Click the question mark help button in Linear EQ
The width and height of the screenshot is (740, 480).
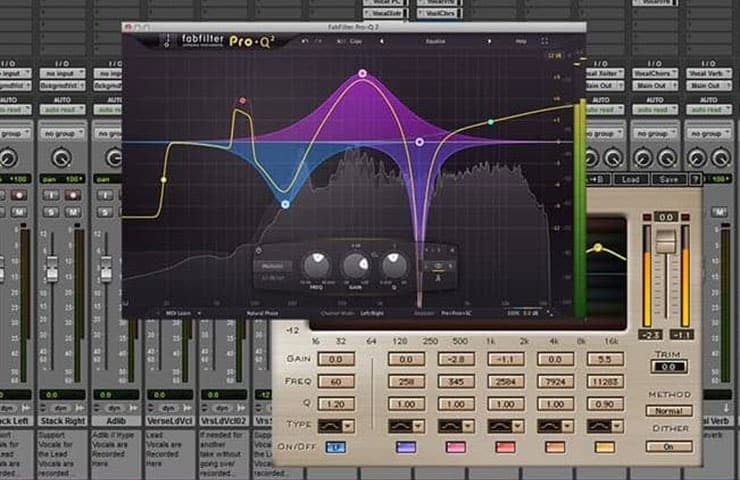coord(695,180)
